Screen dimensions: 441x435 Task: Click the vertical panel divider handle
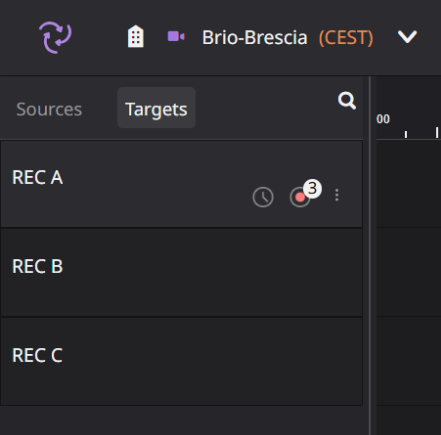[370, 255]
